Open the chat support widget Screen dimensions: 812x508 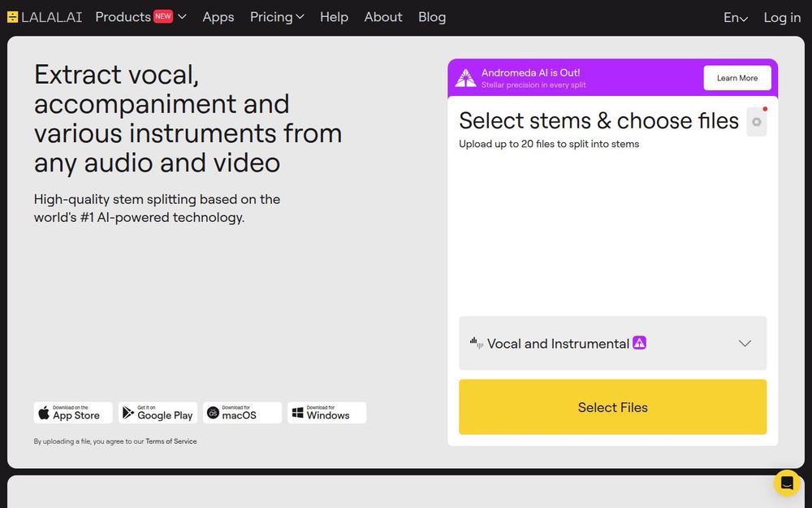pyautogui.click(x=787, y=483)
